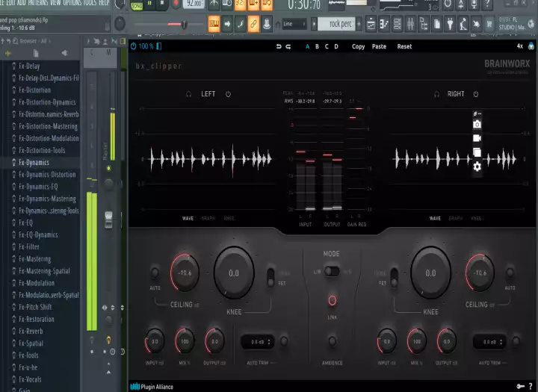The height and width of the screenshot is (392, 538).
Task: Click the camera snapshot icon in floating toolbar
Action: pyautogui.click(x=477, y=125)
